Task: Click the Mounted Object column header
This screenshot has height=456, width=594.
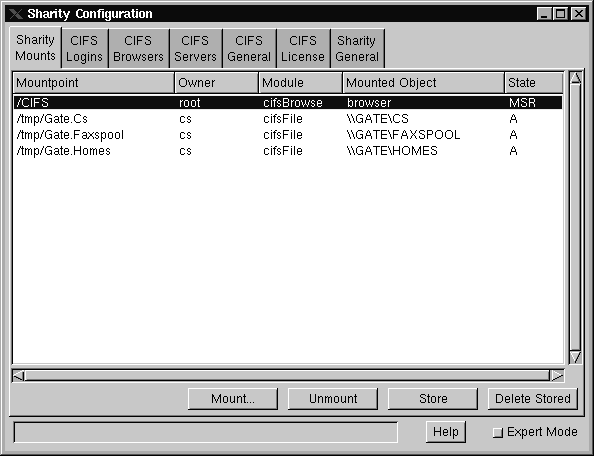Action: pos(423,83)
